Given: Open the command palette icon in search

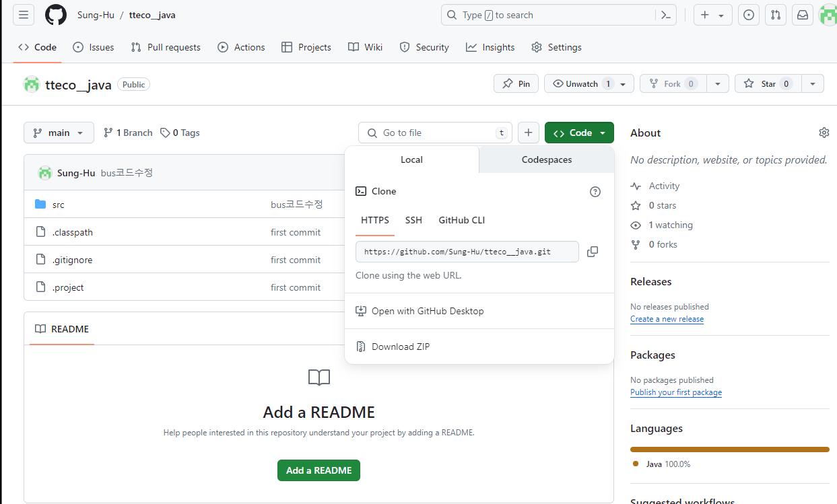Looking at the screenshot, I should click(x=665, y=15).
